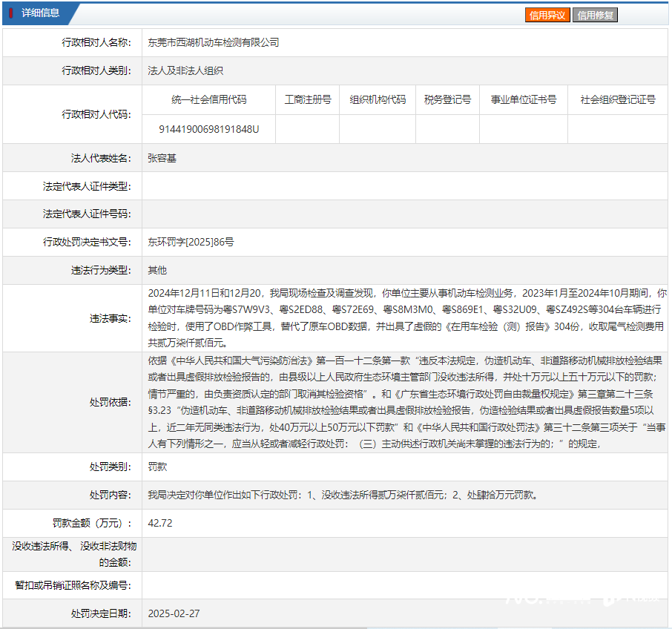Click the 处罚类别 label

[111, 467]
